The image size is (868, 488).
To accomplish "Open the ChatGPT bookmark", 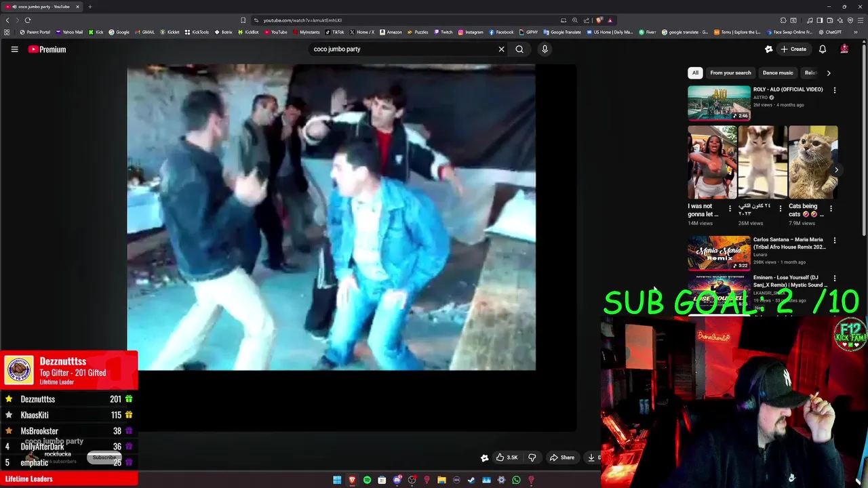I will [x=830, y=32].
